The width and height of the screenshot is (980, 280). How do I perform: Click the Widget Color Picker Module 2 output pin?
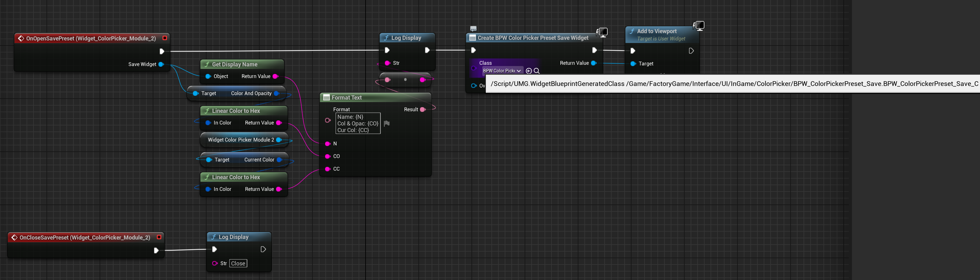(x=279, y=140)
